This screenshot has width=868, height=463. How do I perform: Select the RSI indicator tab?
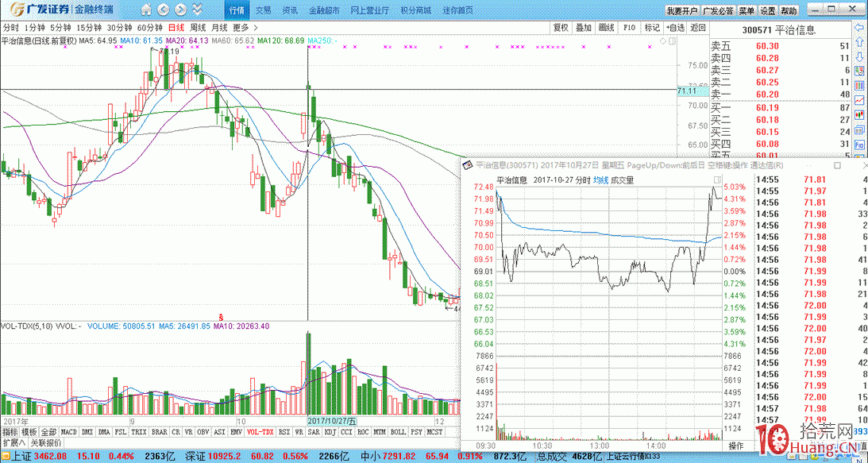[x=284, y=431]
